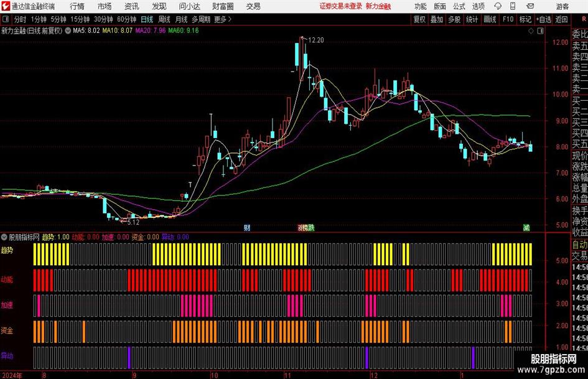The height and width of the screenshot is (379, 588).
Task: Click the diamond icon at chart top-right
Action: (x=531, y=30)
